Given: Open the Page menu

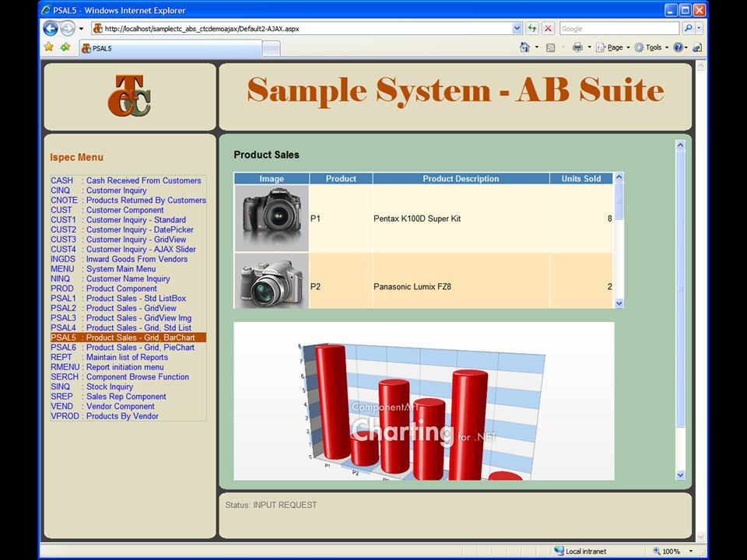Looking at the screenshot, I should [x=612, y=47].
